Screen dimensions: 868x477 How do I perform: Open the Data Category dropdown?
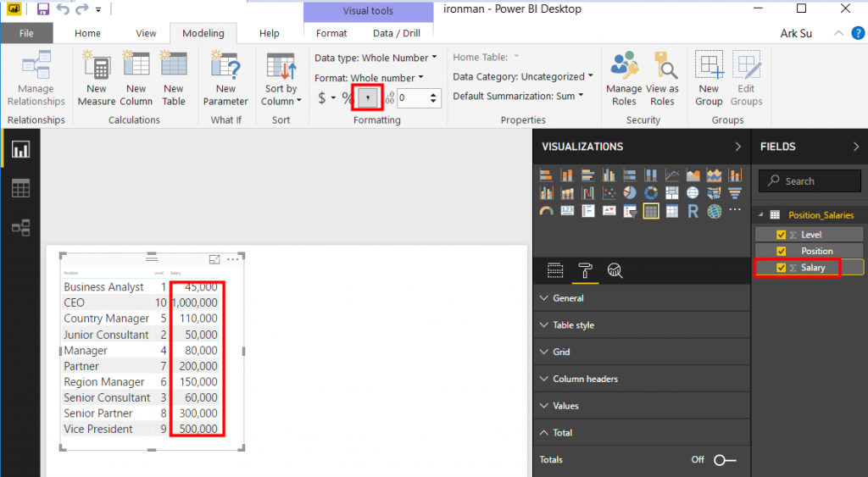click(x=522, y=76)
